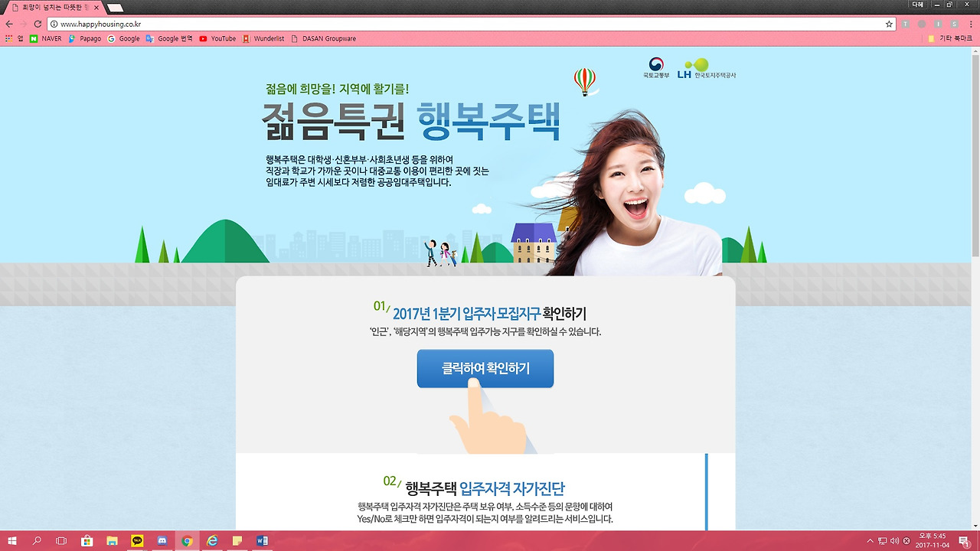Screen dimensions: 980x551
Task: Open KakaoTalk from the taskbar
Action: pyautogui.click(x=136, y=542)
